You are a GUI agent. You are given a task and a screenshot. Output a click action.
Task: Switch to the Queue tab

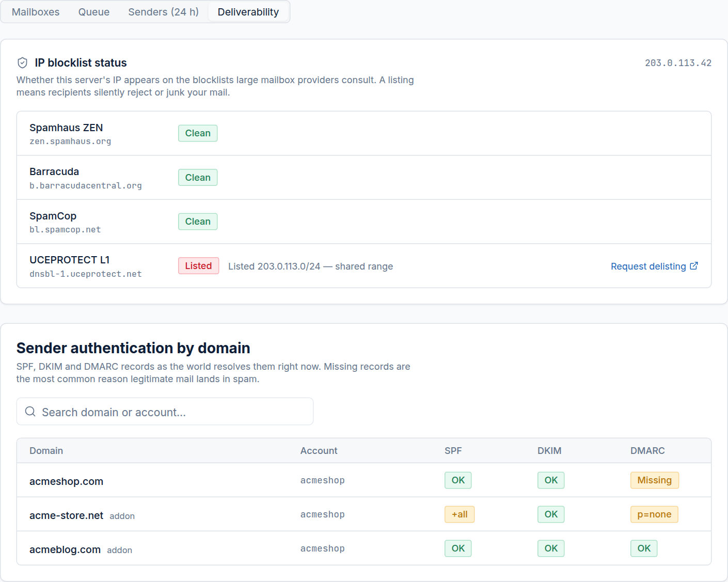click(x=94, y=12)
